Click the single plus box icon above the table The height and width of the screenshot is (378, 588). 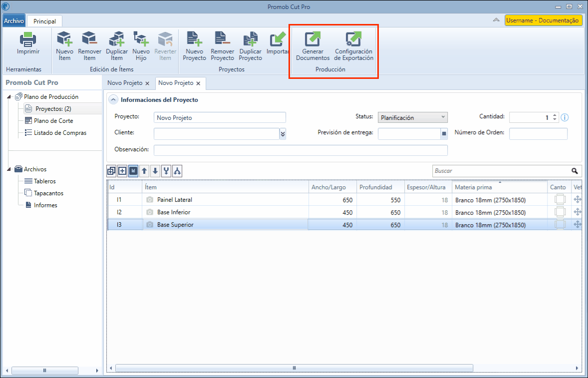(x=122, y=171)
